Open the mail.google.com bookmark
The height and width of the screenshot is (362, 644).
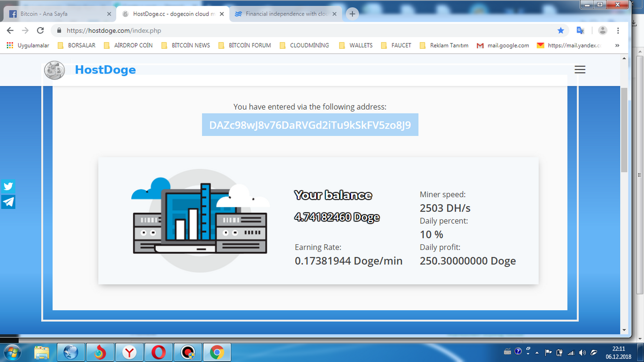pos(503,45)
